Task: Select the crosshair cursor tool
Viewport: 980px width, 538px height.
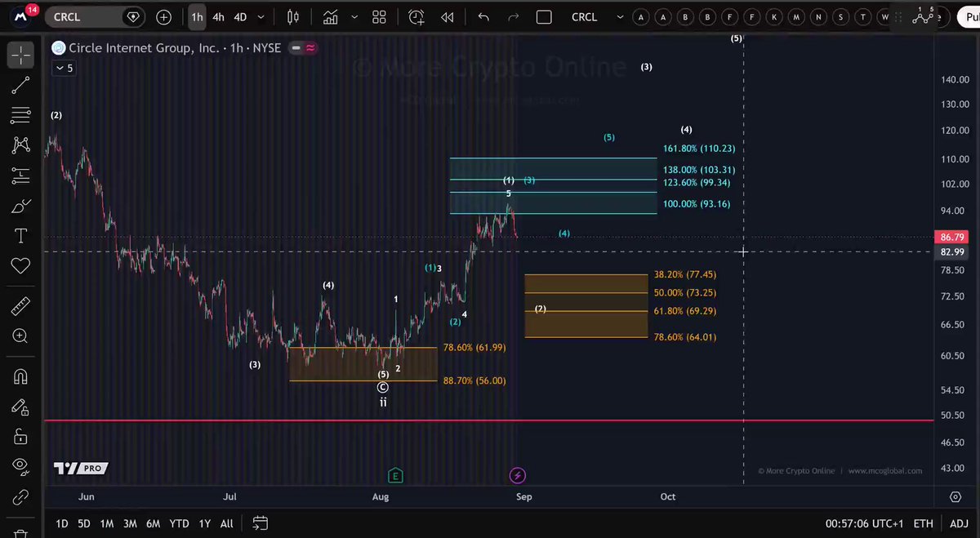Action: click(20, 55)
